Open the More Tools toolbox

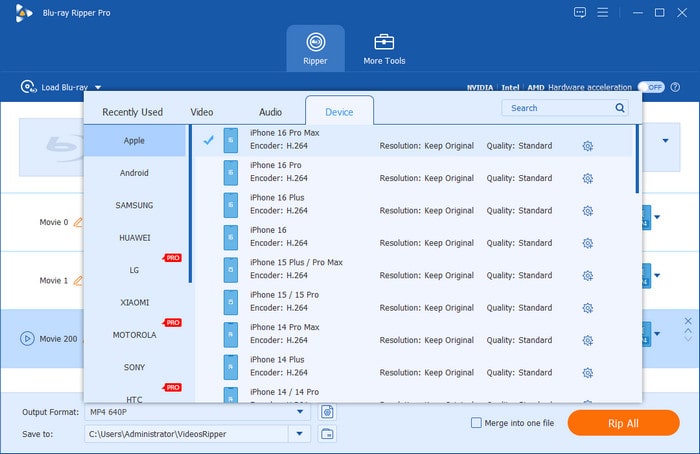(x=384, y=49)
